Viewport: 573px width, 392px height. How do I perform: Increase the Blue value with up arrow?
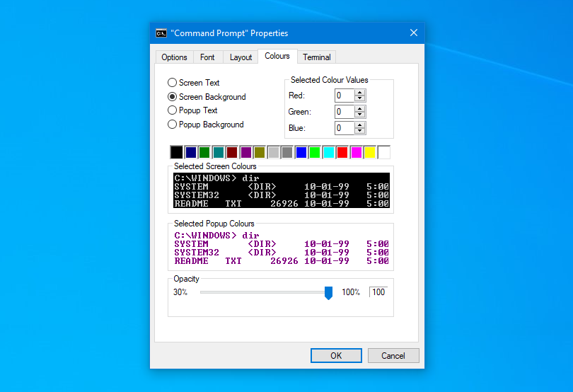coord(360,125)
